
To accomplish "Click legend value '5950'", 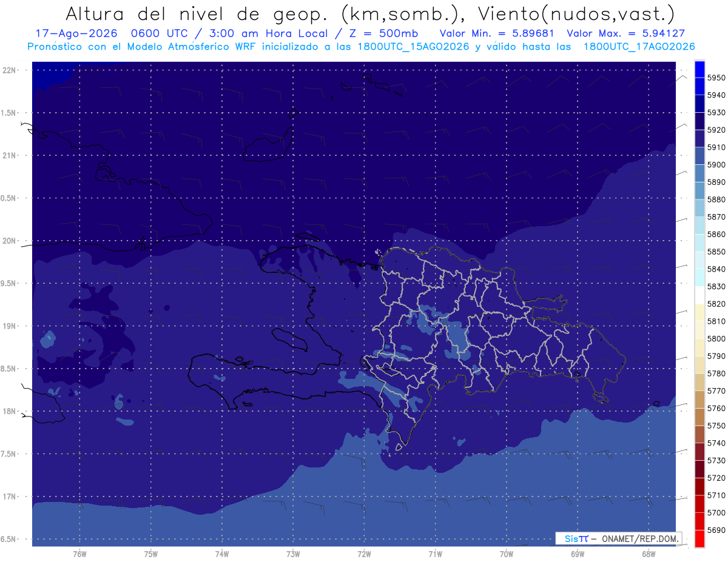I will 716,78.
